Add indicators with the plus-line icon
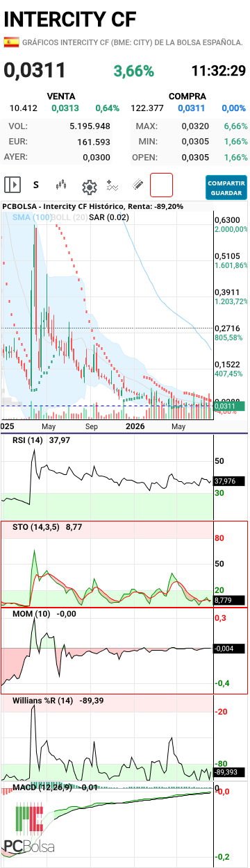 coord(112,185)
